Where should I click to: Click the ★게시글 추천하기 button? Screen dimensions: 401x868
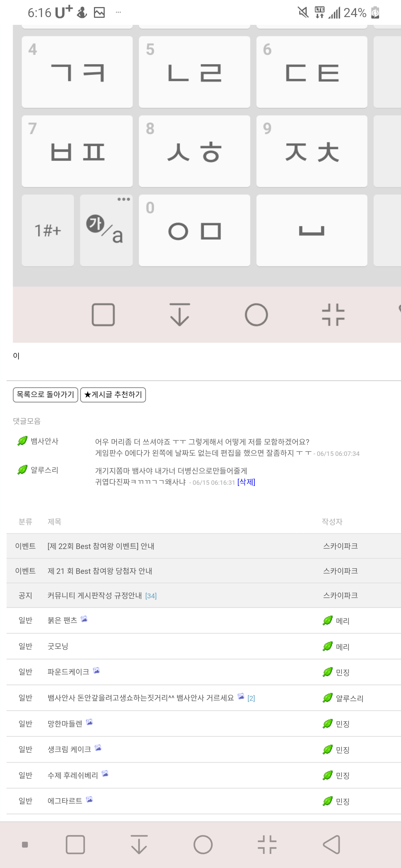pos(113,395)
